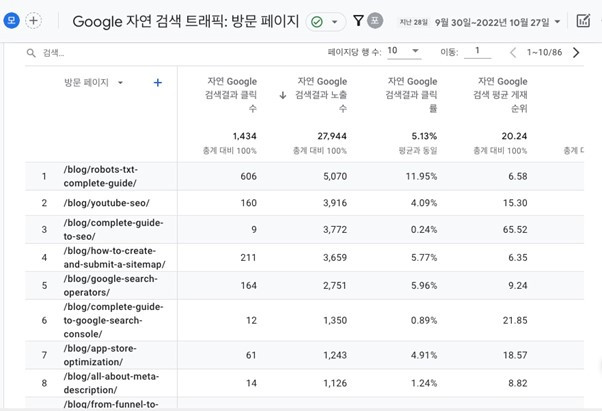This screenshot has width=602, height=411.
Task: Go to next page chevron
Action: coord(576,53)
